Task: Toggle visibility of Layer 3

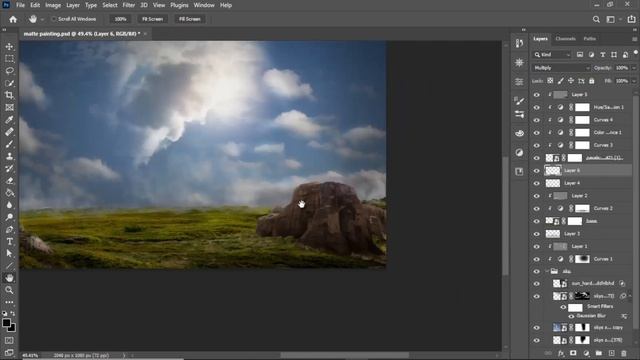Action: (536, 234)
